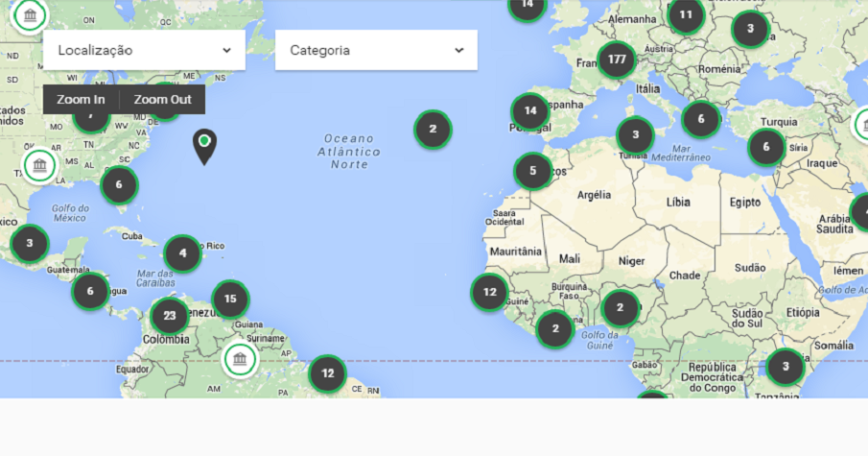This screenshot has width=868, height=456.
Task: Expand the 177 cluster over France
Action: click(617, 60)
